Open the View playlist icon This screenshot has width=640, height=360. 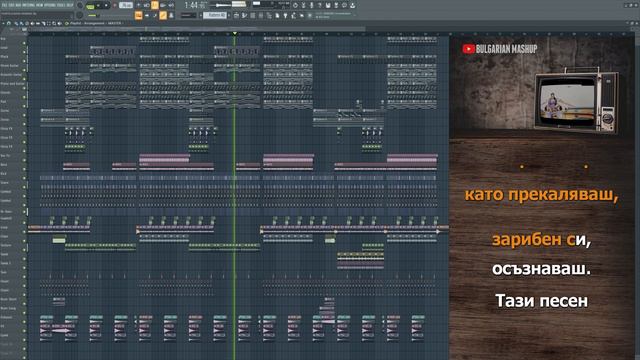click(x=236, y=16)
